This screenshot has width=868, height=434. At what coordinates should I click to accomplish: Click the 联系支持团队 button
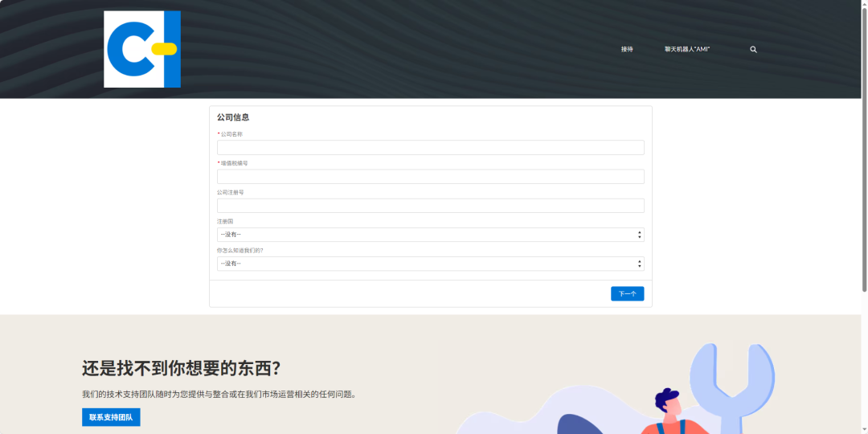click(111, 417)
